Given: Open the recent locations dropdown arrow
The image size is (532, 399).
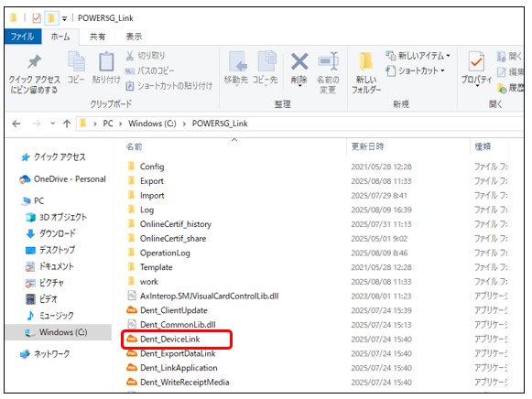Looking at the screenshot, I should (x=52, y=124).
